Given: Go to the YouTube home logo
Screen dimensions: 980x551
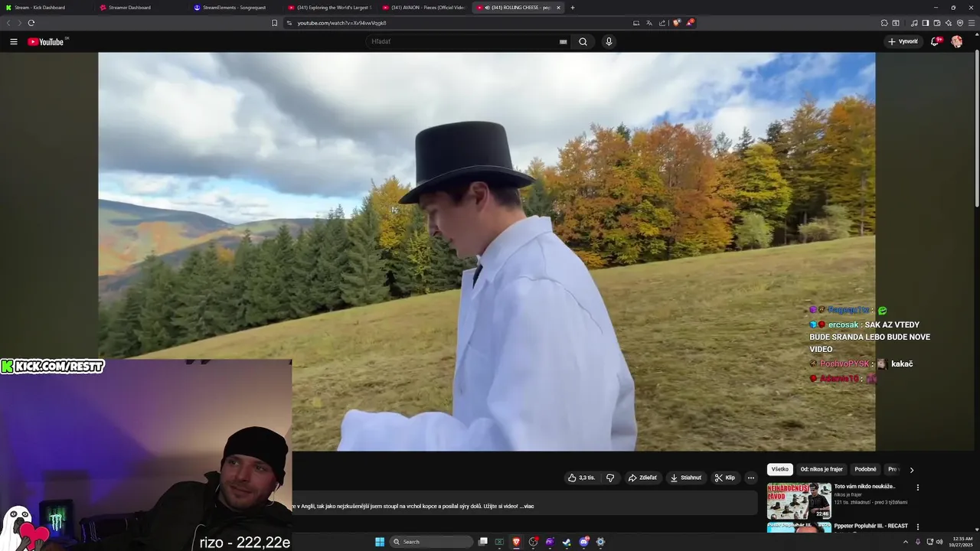Looking at the screenshot, I should click(46, 41).
